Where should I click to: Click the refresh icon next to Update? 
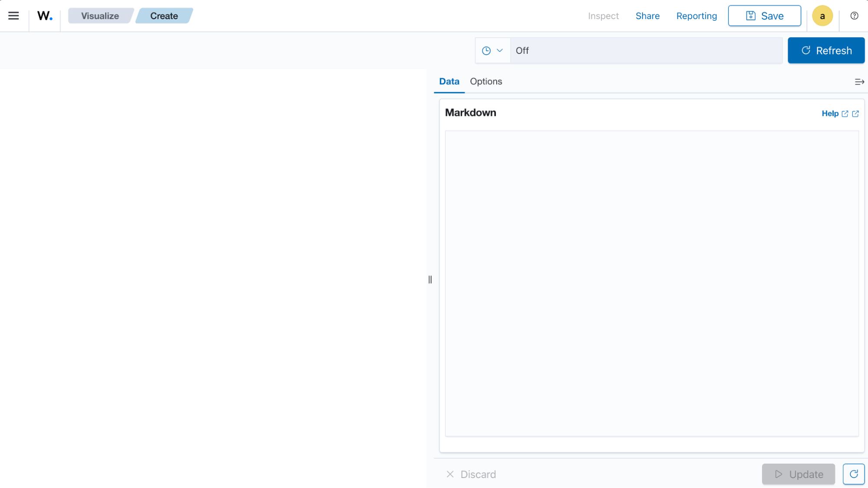pyautogui.click(x=853, y=474)
